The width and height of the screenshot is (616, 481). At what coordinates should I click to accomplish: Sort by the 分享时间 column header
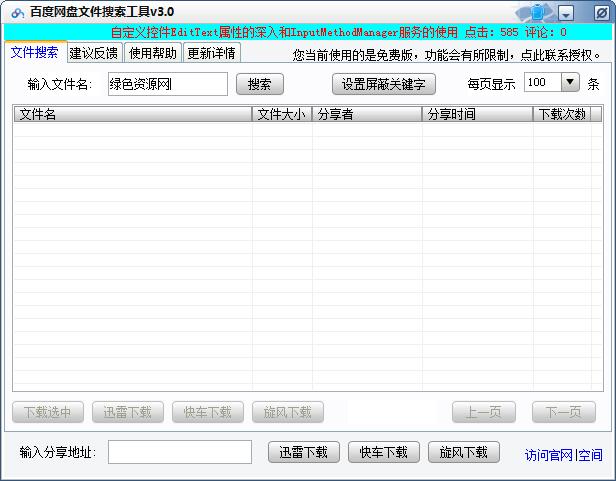tap(477, 114)
